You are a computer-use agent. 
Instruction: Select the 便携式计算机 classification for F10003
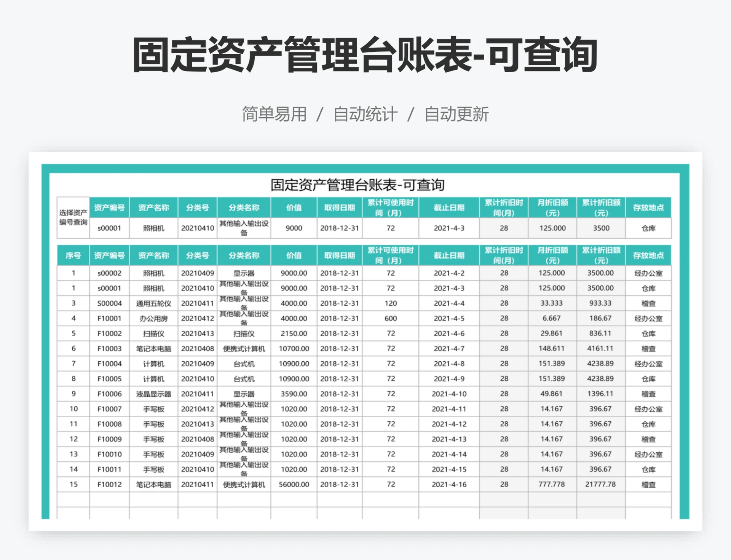(243, 348)
